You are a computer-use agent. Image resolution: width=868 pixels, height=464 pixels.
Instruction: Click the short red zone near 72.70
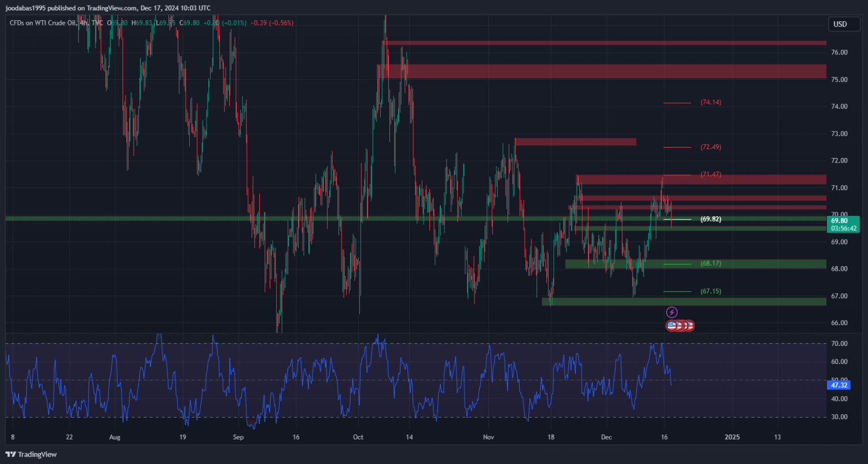coord(575,142)
